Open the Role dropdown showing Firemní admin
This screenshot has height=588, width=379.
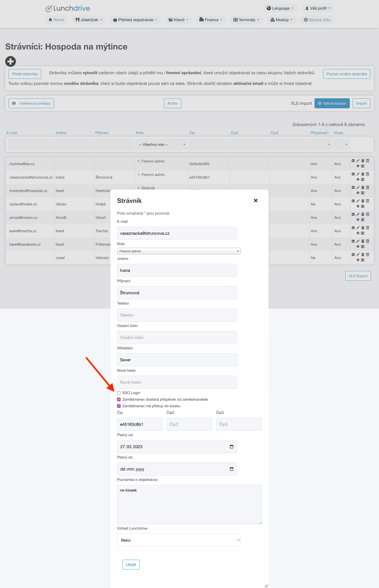click(x=179, y=251)
